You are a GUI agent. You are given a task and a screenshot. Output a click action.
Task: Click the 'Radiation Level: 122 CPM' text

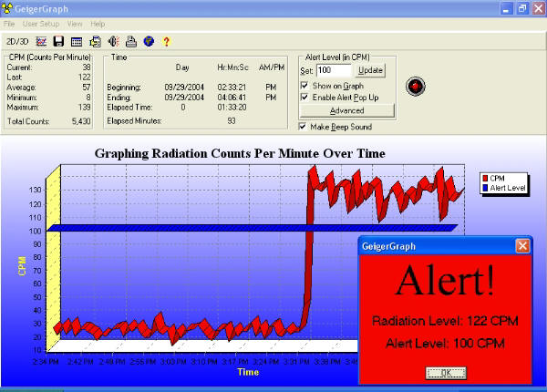(445, 321)
